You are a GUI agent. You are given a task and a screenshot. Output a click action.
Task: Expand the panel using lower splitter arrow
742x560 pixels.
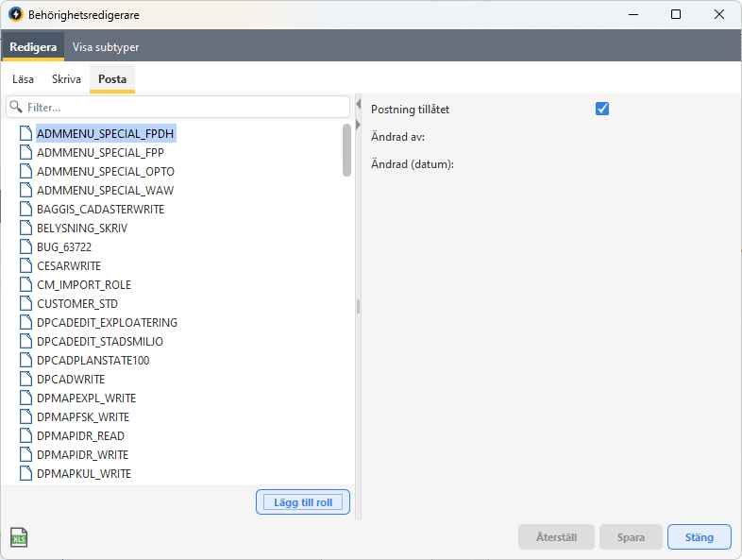click(x=358, y=126)
